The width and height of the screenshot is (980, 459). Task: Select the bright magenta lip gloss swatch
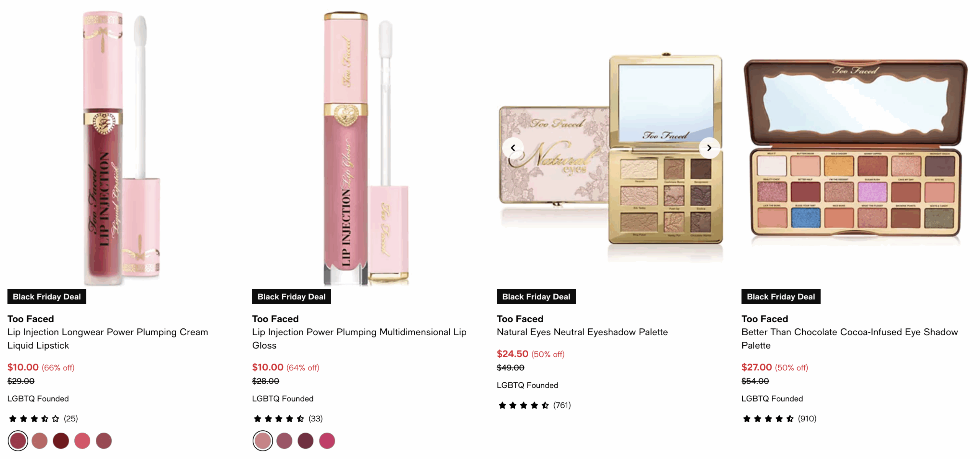pyautogui.click(x=327, y=440)
